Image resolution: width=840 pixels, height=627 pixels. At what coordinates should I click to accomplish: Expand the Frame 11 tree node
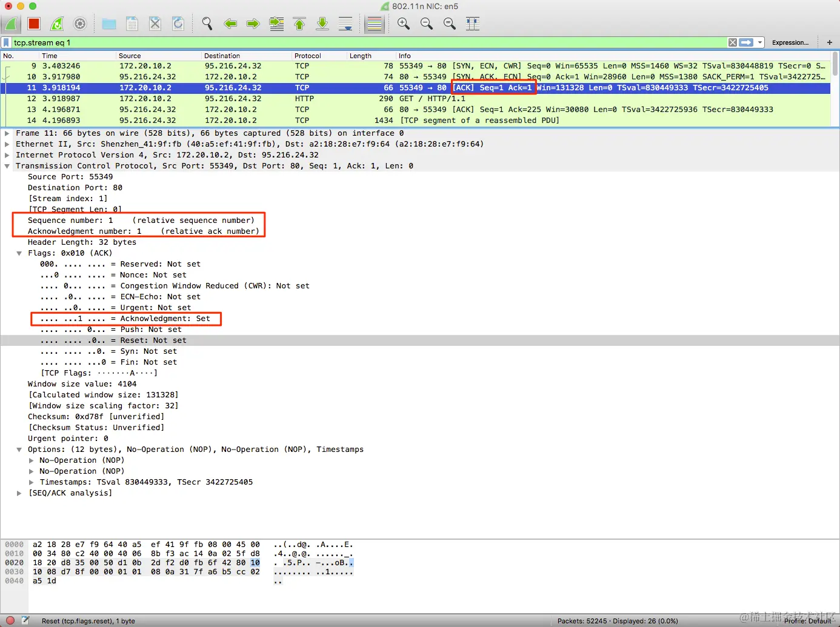[x=7, y=133]
